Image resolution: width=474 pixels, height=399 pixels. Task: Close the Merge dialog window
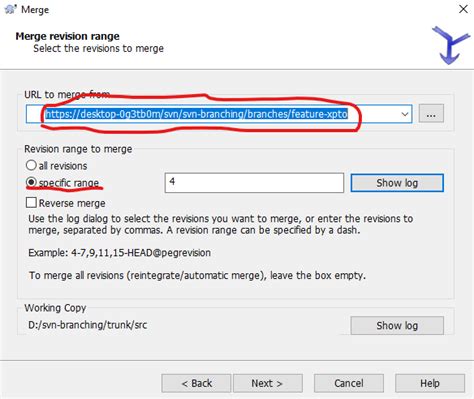coord(463,9)
